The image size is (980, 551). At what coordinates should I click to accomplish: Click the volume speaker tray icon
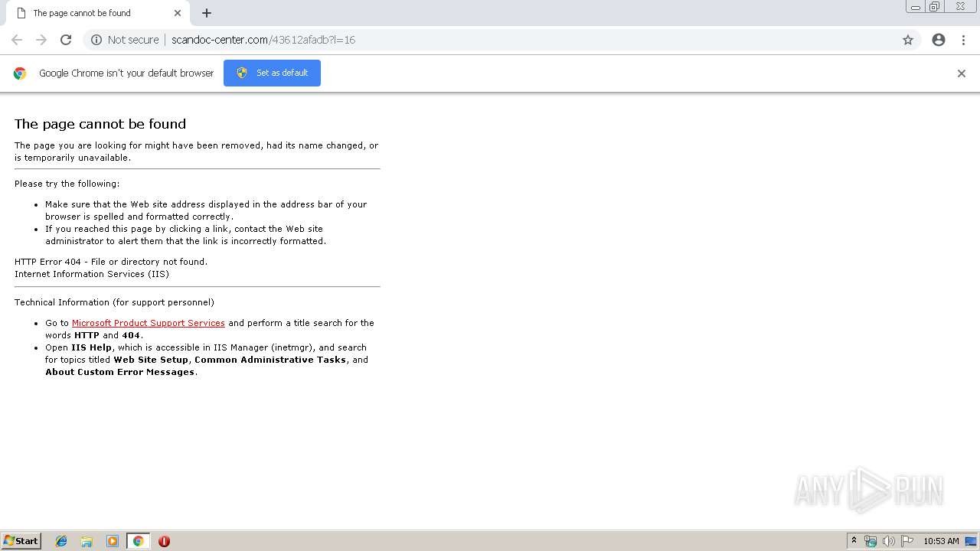(889, 541)
